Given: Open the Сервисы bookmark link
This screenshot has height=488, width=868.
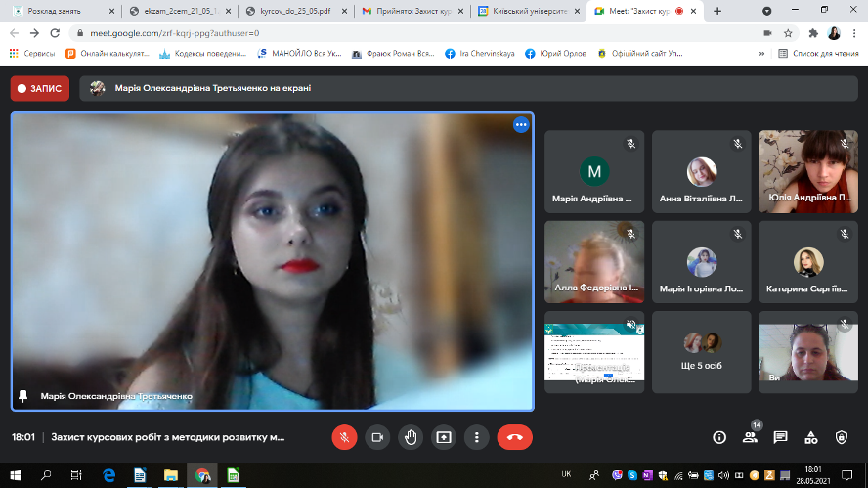Looking at the screenshot, I should click(33, 53).
